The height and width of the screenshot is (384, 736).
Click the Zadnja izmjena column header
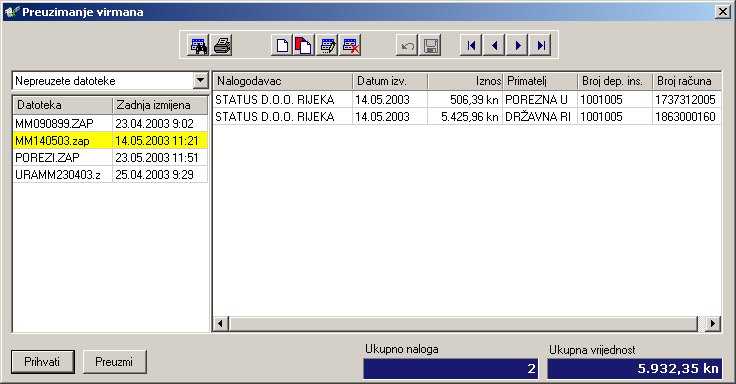click(160, 105)
